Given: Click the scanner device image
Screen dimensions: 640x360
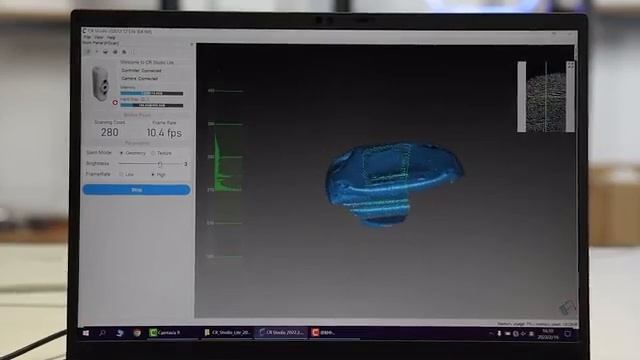Looking at the screenshot, I should point(101,84).
